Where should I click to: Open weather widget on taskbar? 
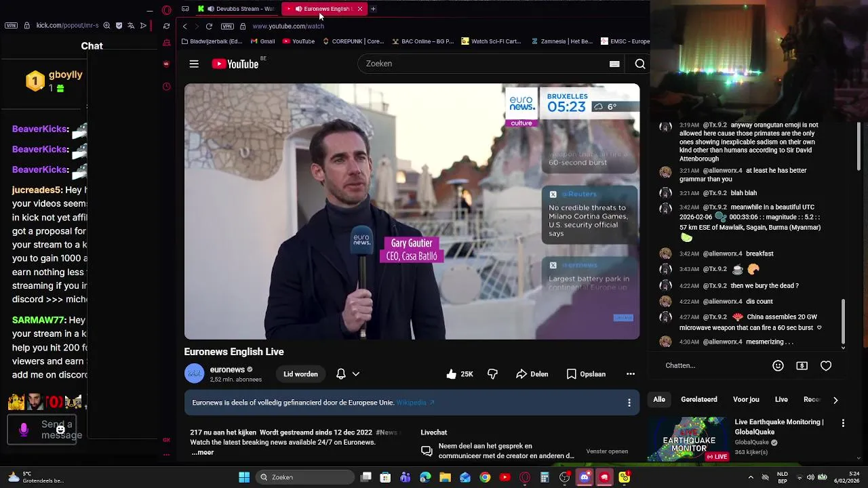35,477
